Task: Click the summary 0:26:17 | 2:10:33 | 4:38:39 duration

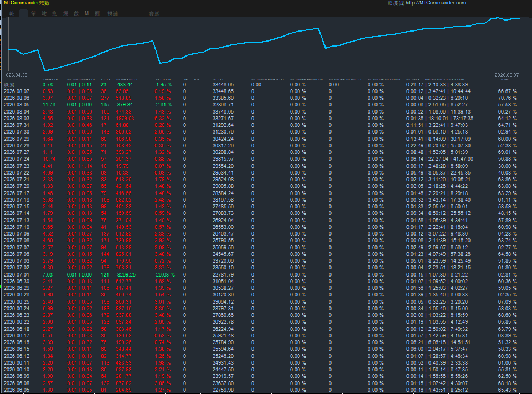Action: click(x=437, y=85)
